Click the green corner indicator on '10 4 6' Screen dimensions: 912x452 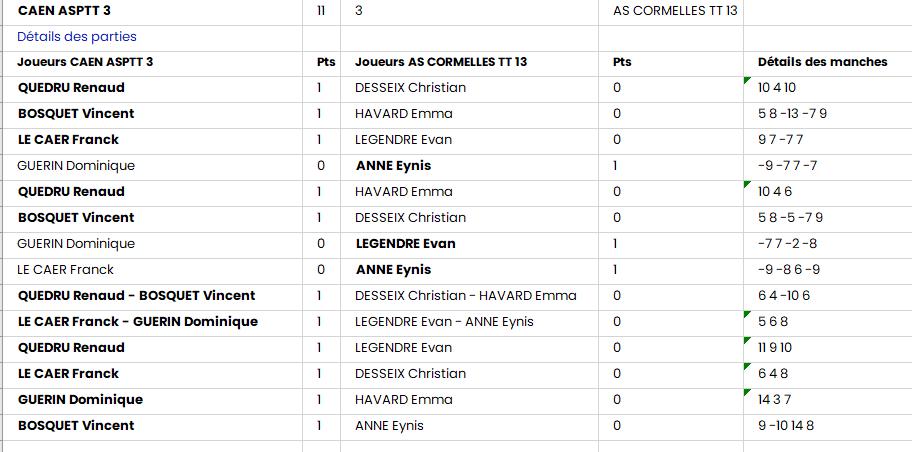[748, 183]
